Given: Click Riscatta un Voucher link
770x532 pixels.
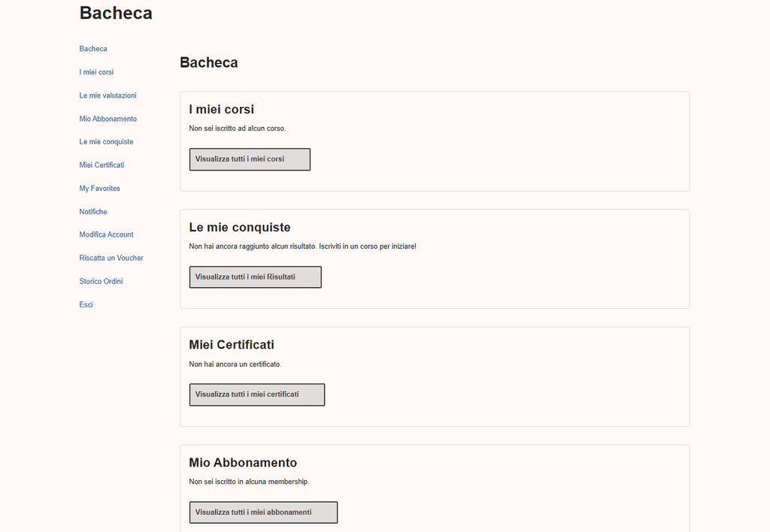Looking at the screenshot, I should point(111,258).
